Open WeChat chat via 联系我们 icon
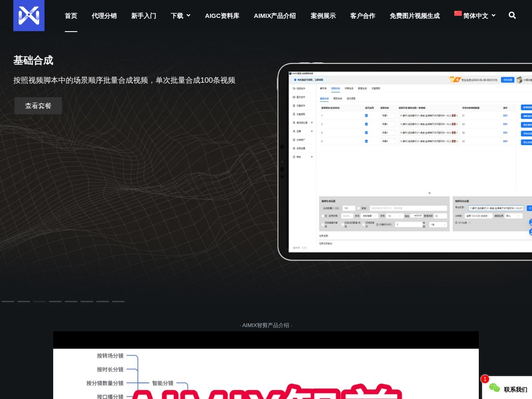This screenshot has width=532, height=399. pyautogui.click(x=494, y=387)
